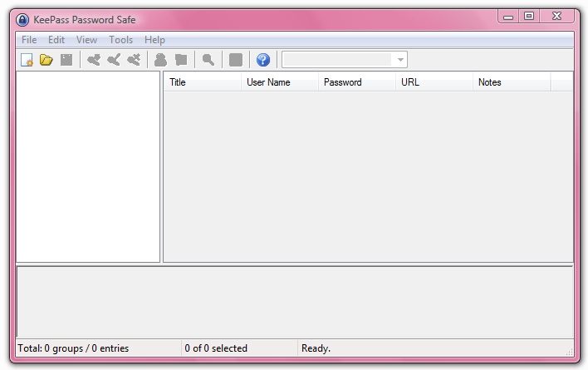The width and height of the screenshot is (588, 370).
Task: Click the Save database floppy icon
Action: 66,60
